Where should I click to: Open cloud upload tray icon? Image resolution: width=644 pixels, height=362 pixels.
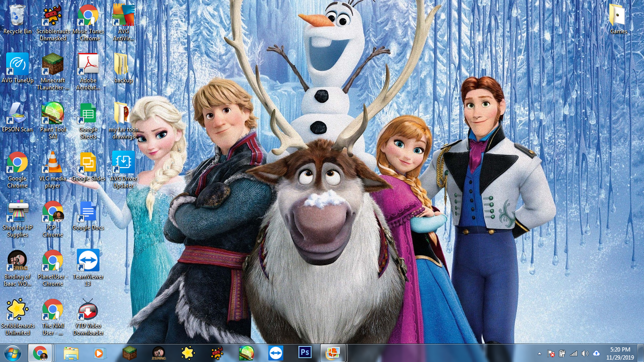point(596,353)
